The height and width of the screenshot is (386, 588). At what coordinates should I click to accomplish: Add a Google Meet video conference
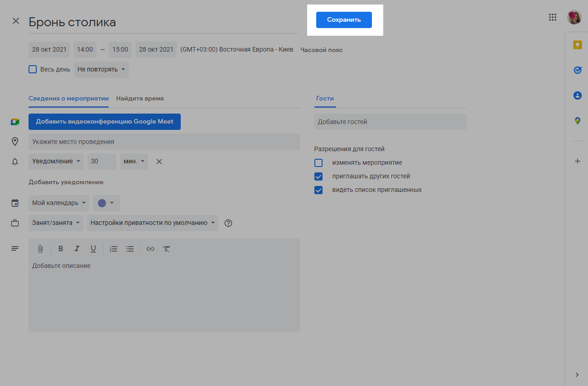(x=105, y=122)
